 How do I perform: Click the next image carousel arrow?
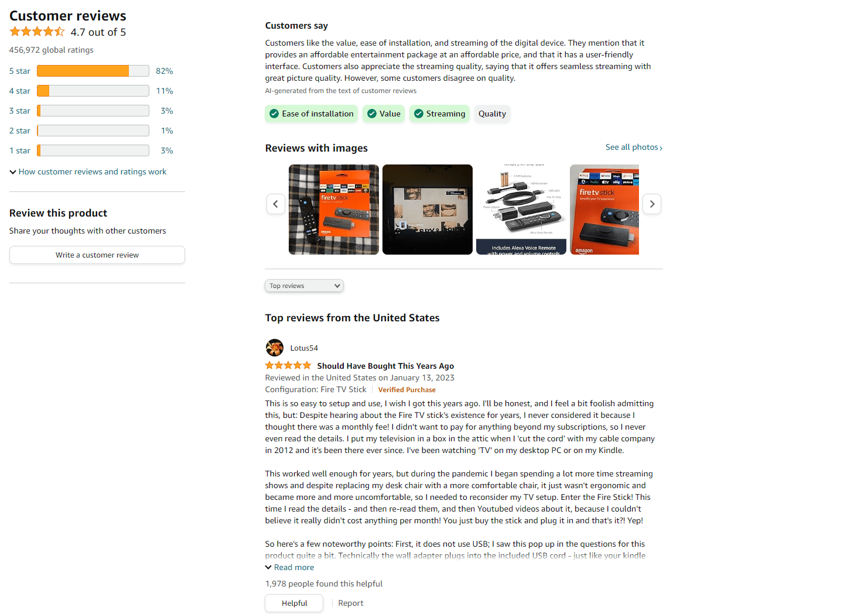click(x=652, y=204)
